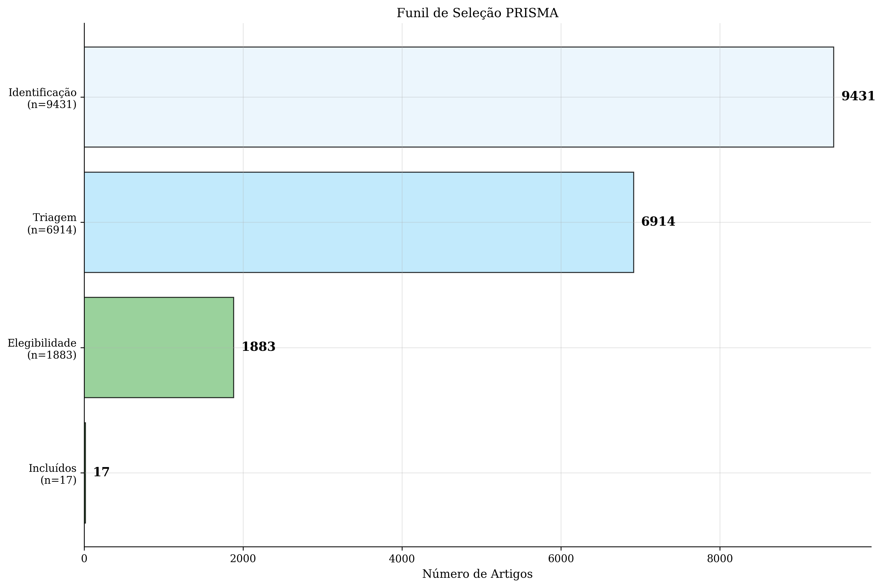
Task: Click the Triagem tick mark on y-axis
Action: point(82,222)
